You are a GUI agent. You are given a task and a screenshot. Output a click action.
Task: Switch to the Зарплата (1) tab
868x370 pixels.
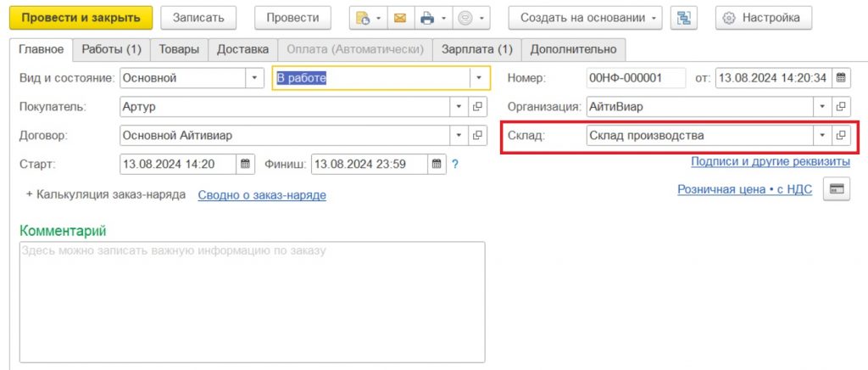click(x=477, y=49)
